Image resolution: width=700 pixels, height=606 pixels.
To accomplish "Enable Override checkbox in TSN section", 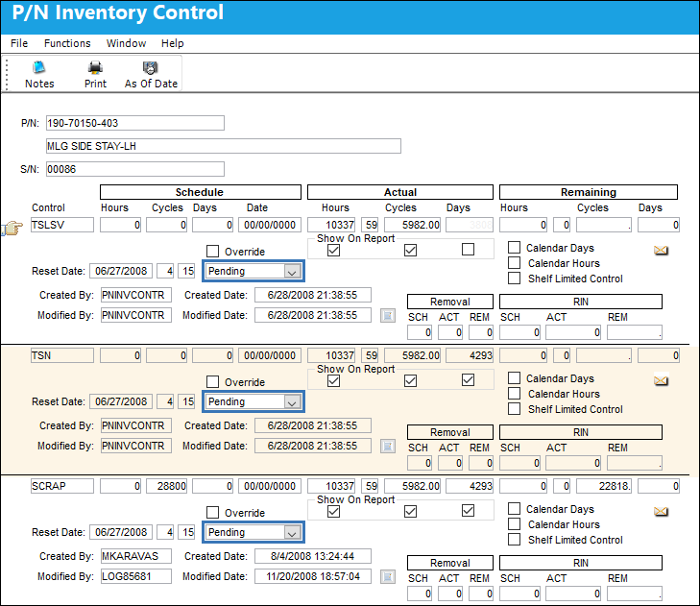I will coord(212,382).
